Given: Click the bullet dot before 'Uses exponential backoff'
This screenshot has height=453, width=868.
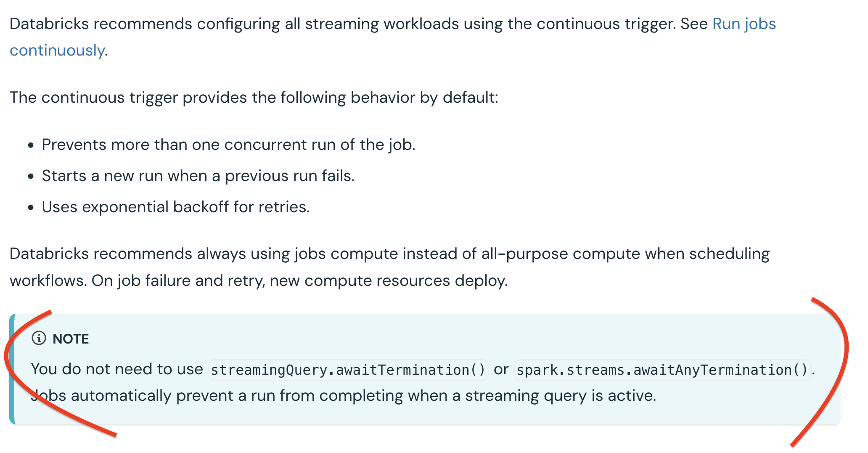Looking at the screenshot, I should 31,208.
